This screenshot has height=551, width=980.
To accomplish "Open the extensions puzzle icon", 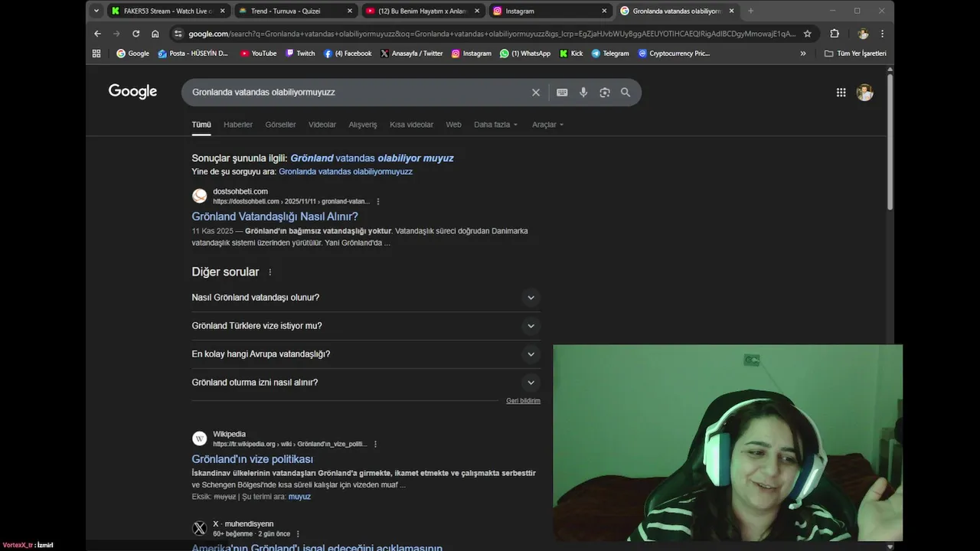I will 835,34.
